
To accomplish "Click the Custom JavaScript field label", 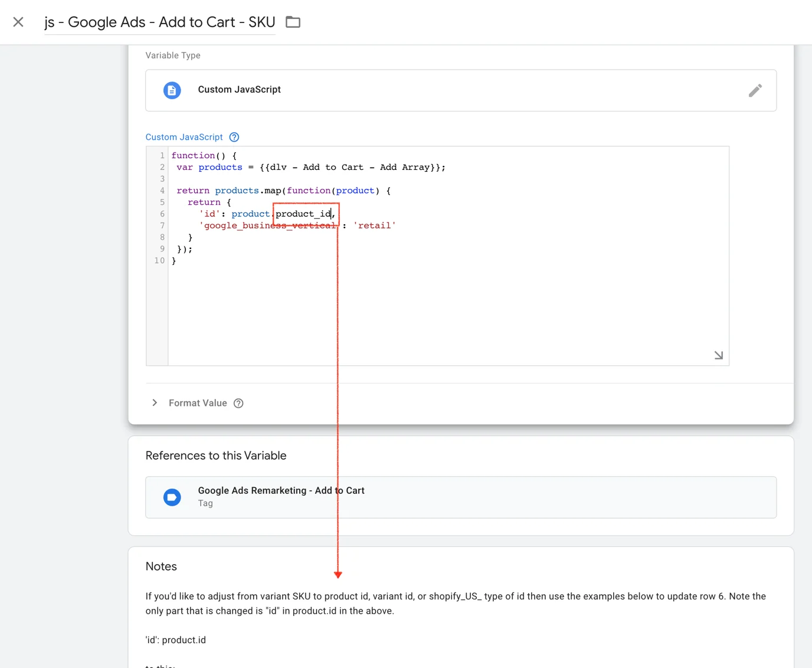I will pos(184,137).
